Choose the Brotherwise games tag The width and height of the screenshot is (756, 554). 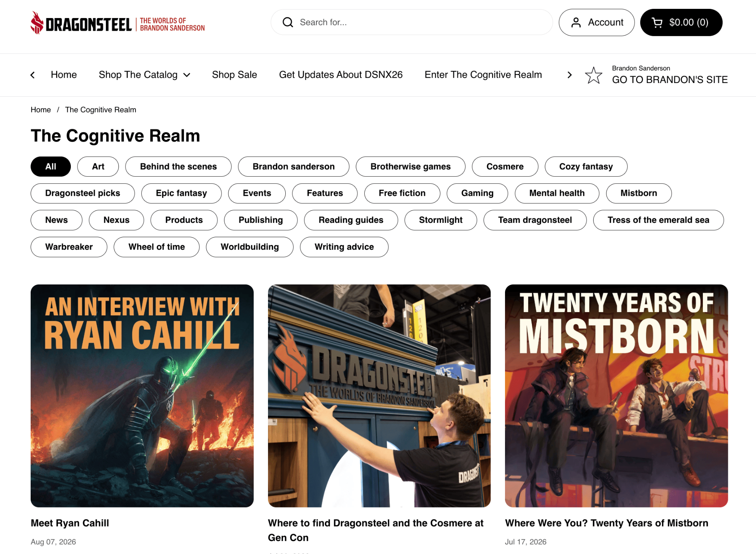(410, 167)
